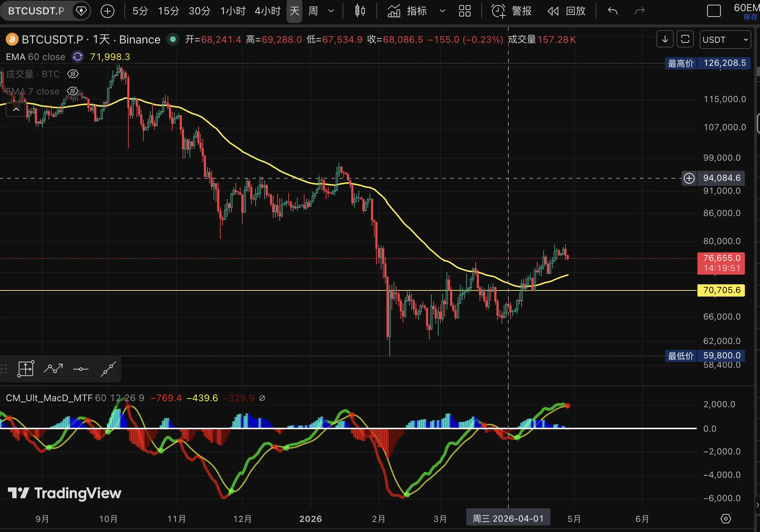Switch to the 15分 timeframe
This screenshot has width=760, height=532.
point(168,11)
